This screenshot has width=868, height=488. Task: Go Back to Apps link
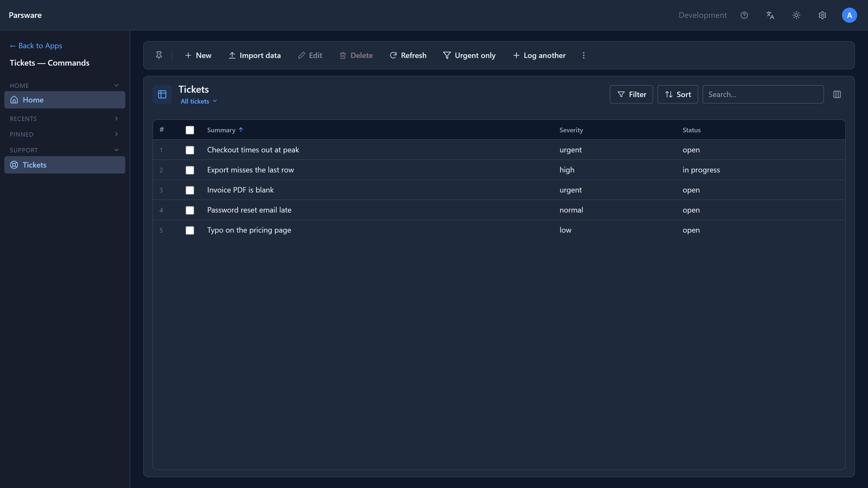point(36,46)
